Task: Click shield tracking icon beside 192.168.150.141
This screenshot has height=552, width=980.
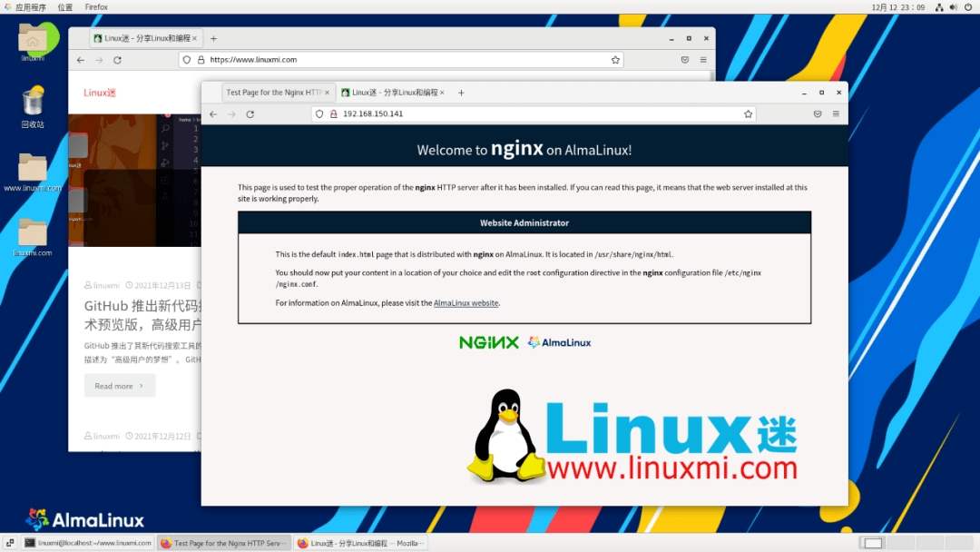Action: pyautogui.click(x=319, y=114)
